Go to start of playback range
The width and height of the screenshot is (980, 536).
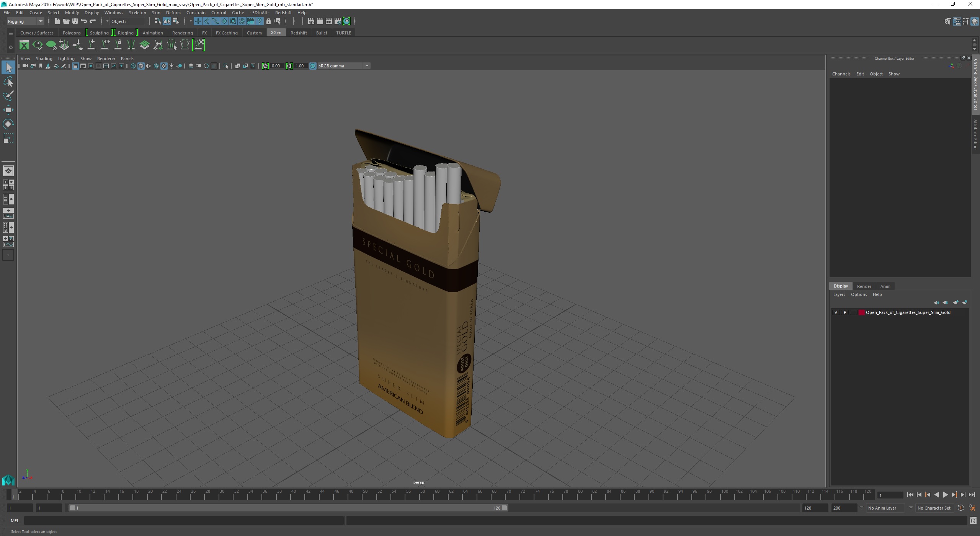coord(910,495)
